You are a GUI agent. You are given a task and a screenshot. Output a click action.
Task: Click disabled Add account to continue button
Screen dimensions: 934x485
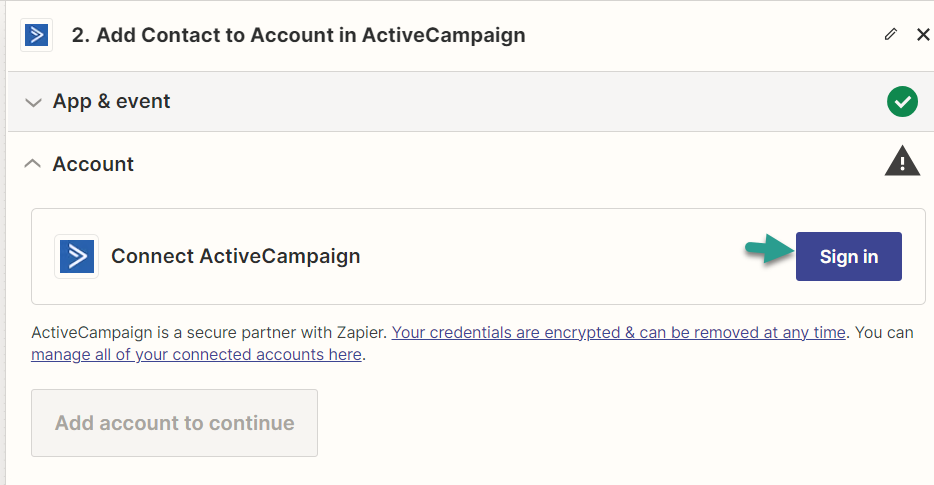point(174,423)
